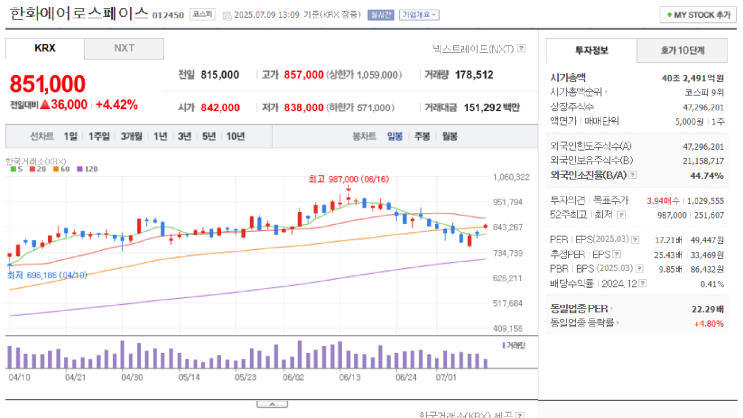Click the 목표주가 value 1,029,555
Screen dimensions: 743x418
(706, 201)
